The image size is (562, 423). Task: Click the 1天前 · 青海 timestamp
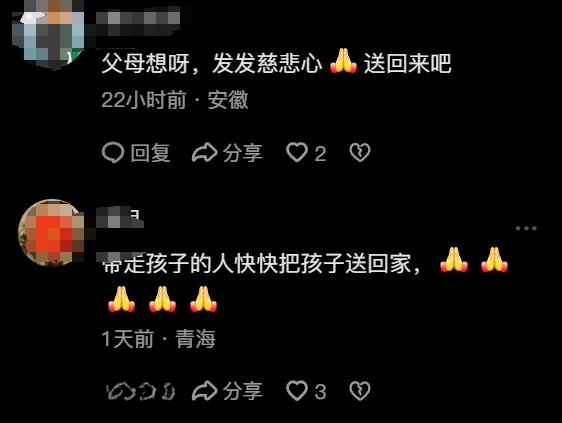click(158, 339)
